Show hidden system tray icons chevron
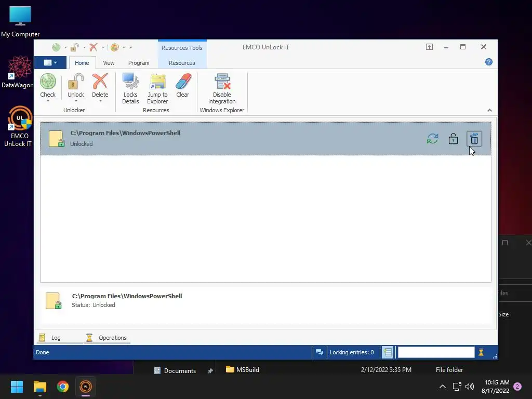 [443, 387]
